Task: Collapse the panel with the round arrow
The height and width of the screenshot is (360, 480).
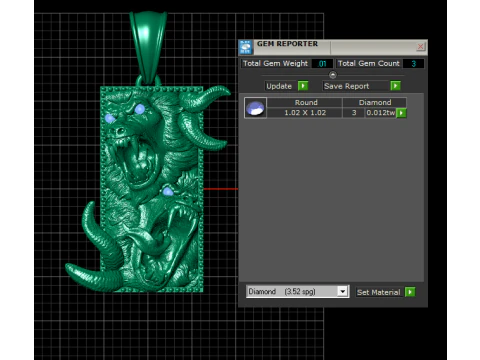Action: (333, 75)
